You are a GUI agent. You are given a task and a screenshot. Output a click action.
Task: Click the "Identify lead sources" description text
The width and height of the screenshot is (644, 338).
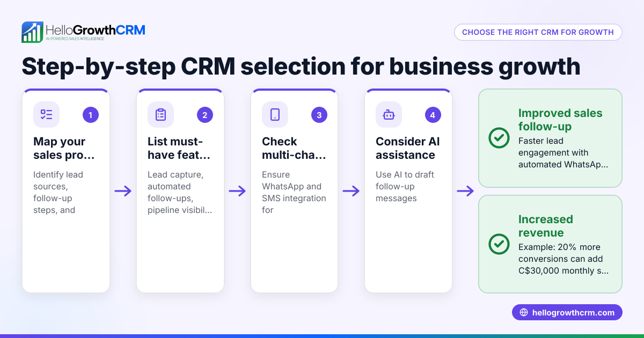(58, 192)
